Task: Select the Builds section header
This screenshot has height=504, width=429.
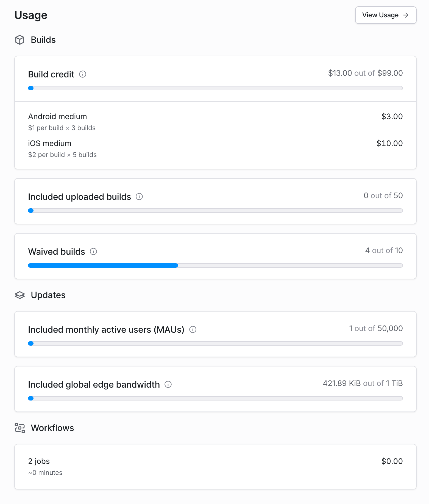Action: coord(43,40)
